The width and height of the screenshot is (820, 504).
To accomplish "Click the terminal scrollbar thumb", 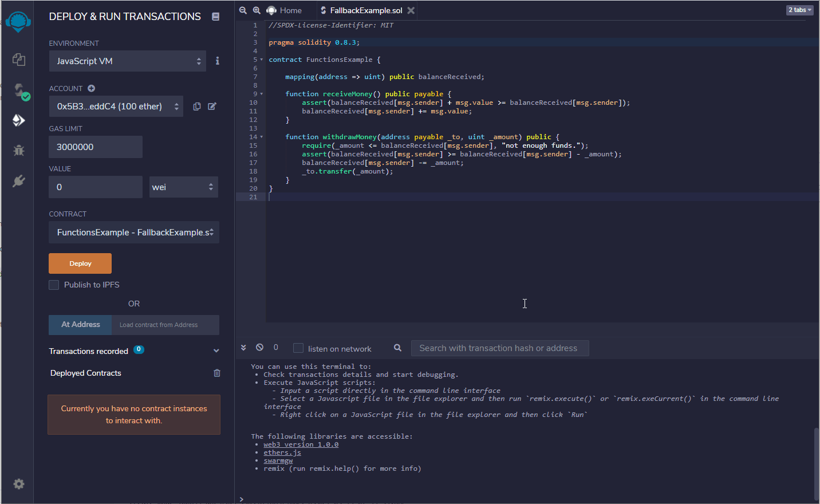I will point(816,464).
